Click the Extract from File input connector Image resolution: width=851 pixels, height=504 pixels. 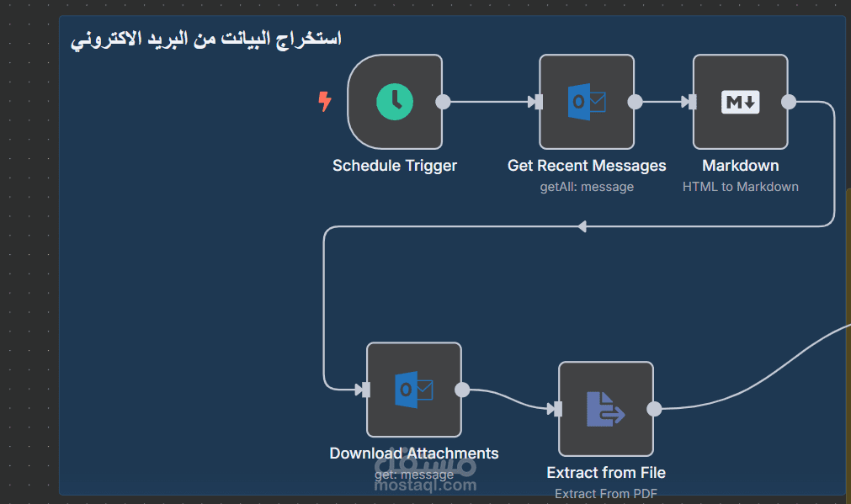point(556,409)
